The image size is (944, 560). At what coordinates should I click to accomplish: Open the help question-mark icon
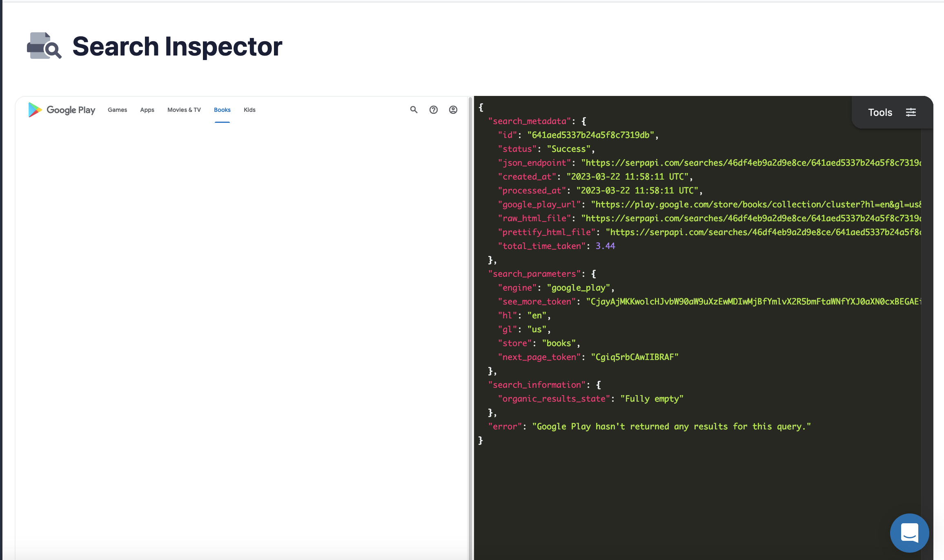[433, 110]
